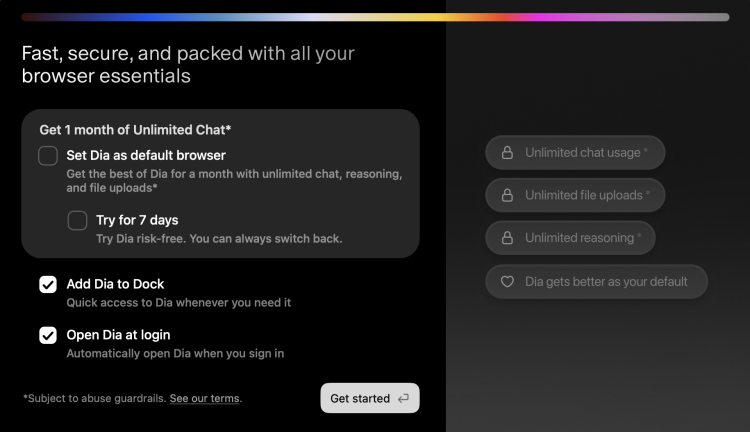Uncheck the Add Dia to Dock checkbox

(x=48, y=285)
